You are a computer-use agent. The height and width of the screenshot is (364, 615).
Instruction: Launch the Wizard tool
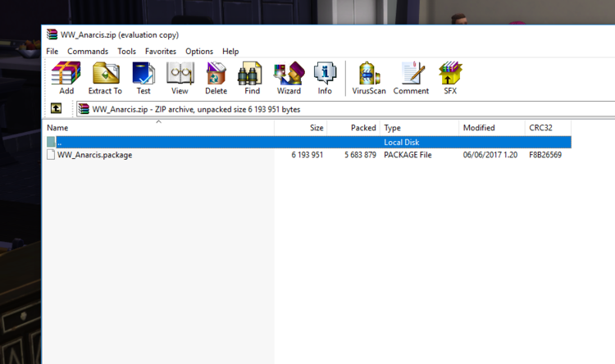coord(289,78)
